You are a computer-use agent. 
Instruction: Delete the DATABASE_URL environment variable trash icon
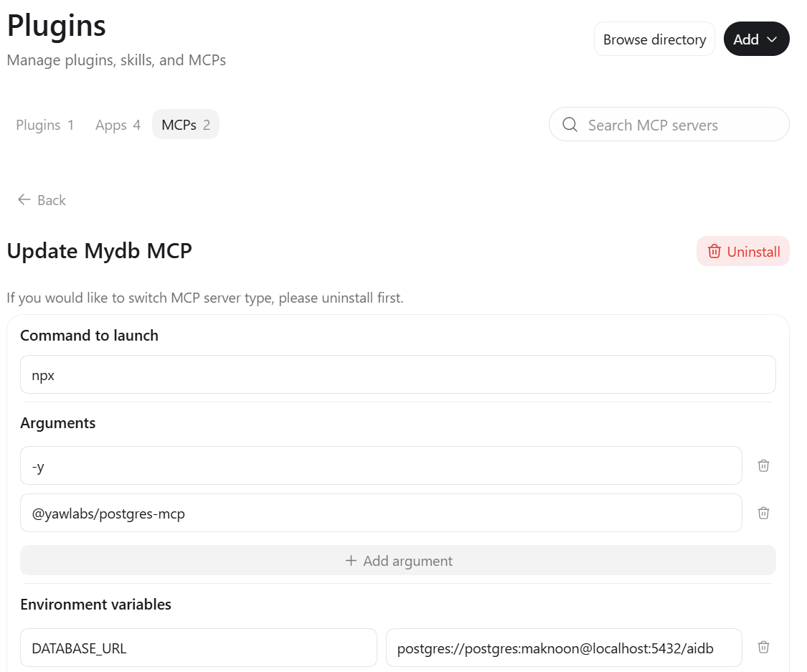(763, 648)
